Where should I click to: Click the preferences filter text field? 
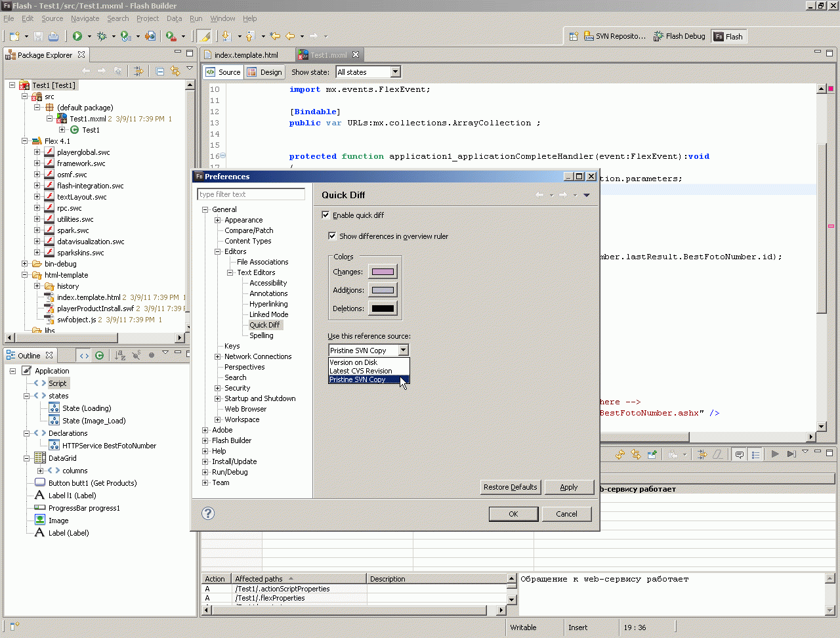pyautogui.click(x=251, y=194)
